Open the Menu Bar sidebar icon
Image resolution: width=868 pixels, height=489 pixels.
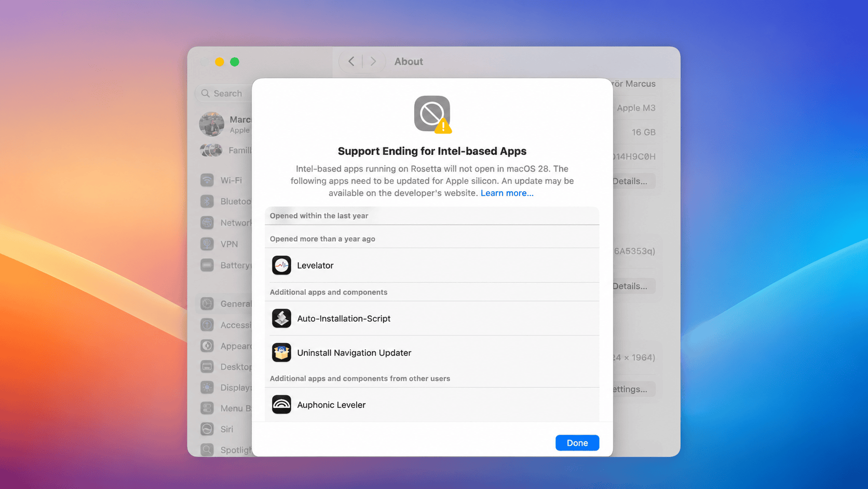pos(207,408)
